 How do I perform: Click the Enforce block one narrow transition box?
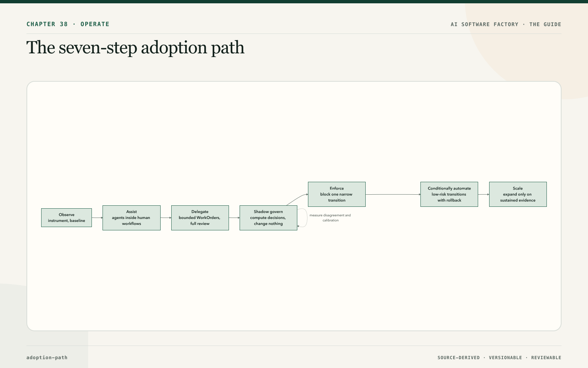click(337, 194)
